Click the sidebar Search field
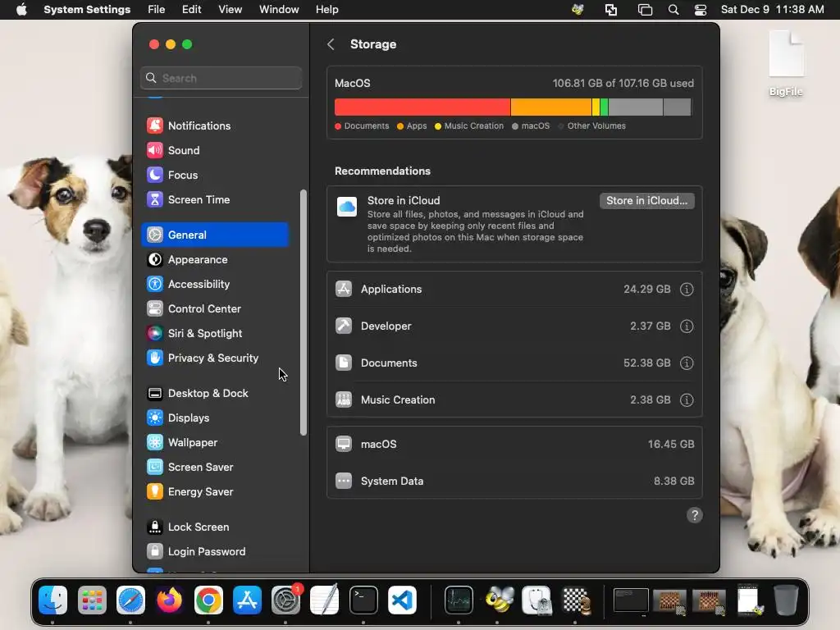Viewport: 840px width, 630px height. point(221,78)
